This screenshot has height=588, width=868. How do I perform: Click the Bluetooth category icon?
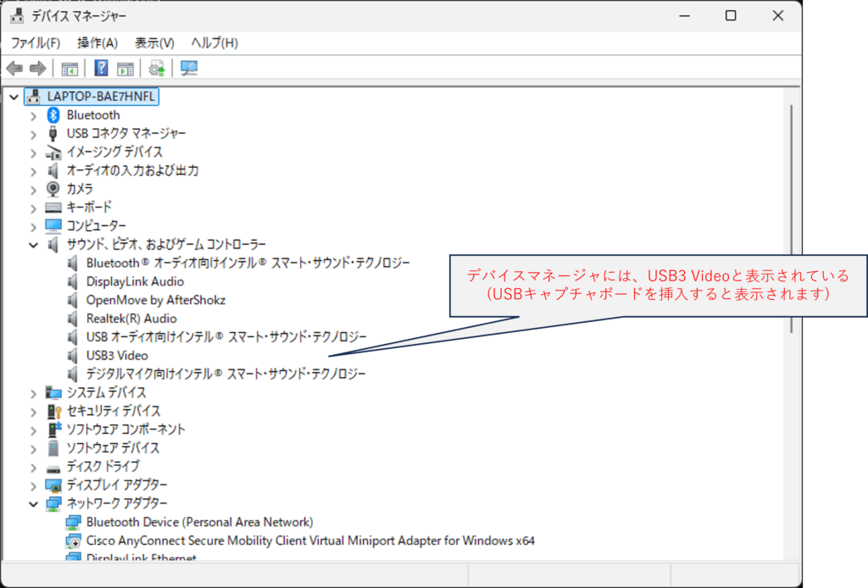[53, 115]
